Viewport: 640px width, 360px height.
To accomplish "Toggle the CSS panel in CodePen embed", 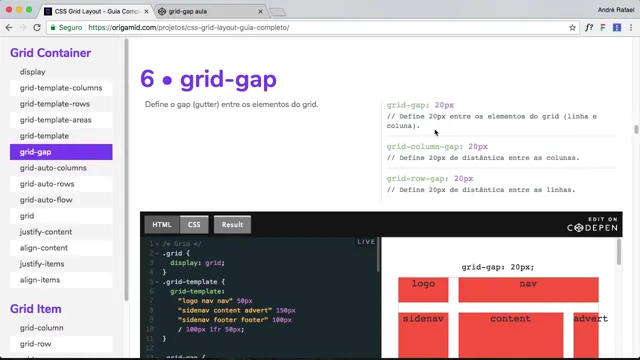I will tap(194, 224).
